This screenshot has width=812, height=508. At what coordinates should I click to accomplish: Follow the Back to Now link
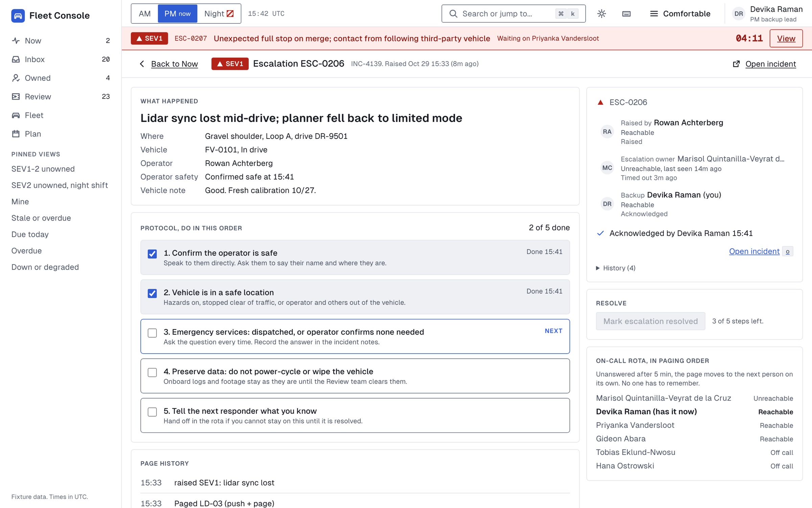click(174, 64)
